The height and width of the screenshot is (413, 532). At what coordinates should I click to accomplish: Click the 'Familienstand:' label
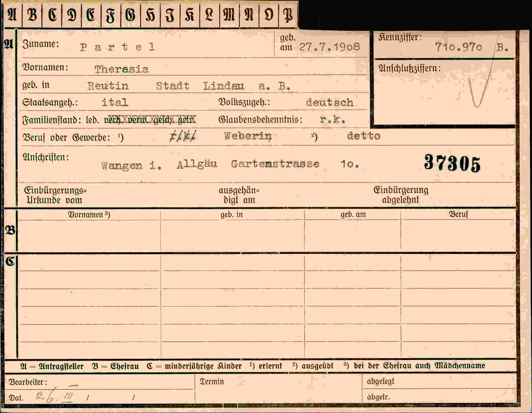[x=52, y=120]
